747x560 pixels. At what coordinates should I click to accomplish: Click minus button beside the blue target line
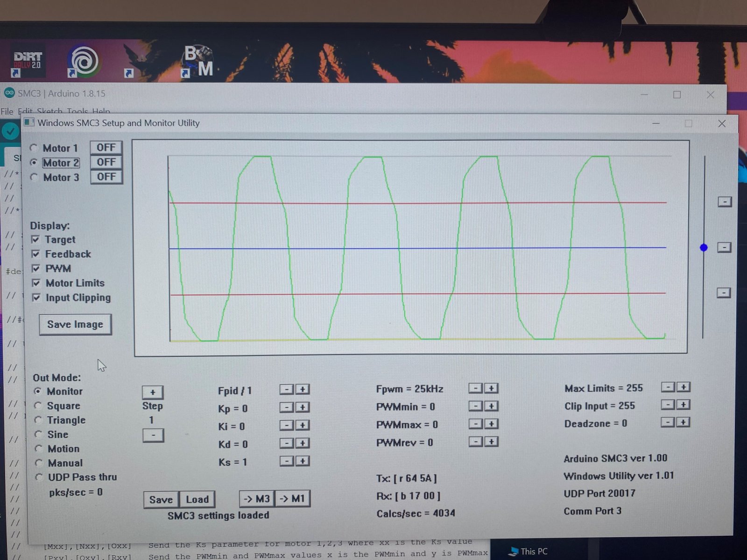[x=724, y=247]
